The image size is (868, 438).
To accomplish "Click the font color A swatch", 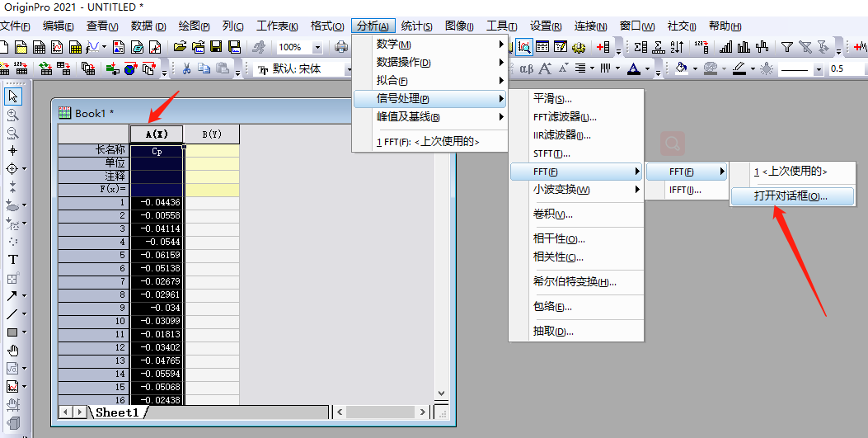I will point(635,68).
